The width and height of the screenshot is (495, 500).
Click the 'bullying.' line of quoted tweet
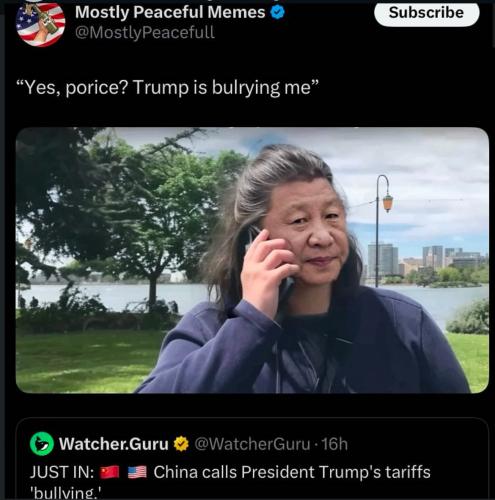[65, 493]
